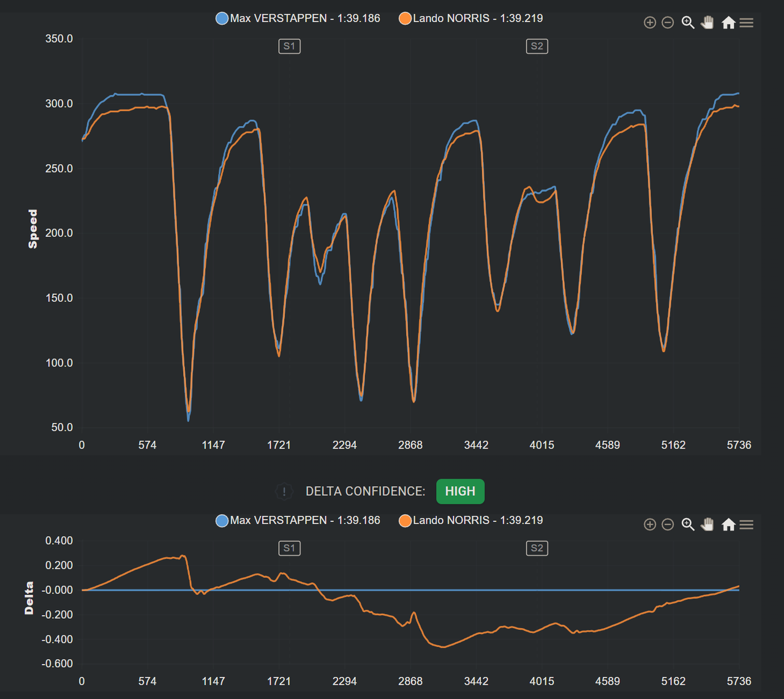Click the 0.400 delta axis value
Screen dimensions: 784x699
(59, 540)
